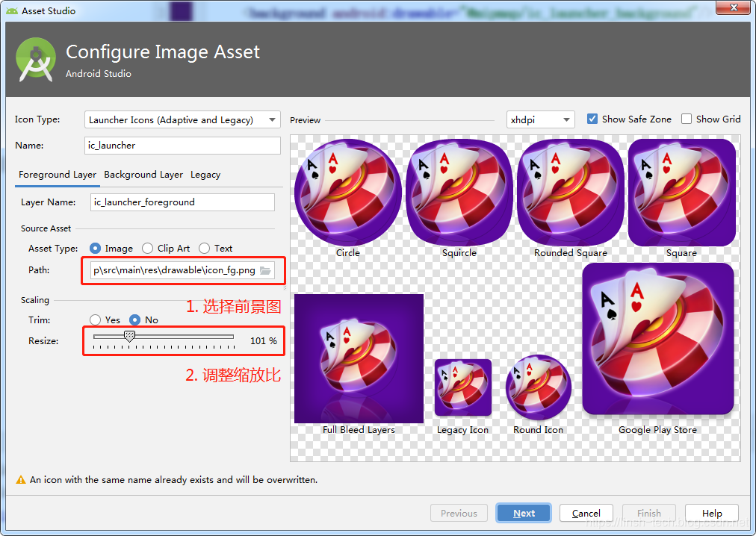
Task: Select the Legacy Icon preview
Action: click(x=463, y=387)
